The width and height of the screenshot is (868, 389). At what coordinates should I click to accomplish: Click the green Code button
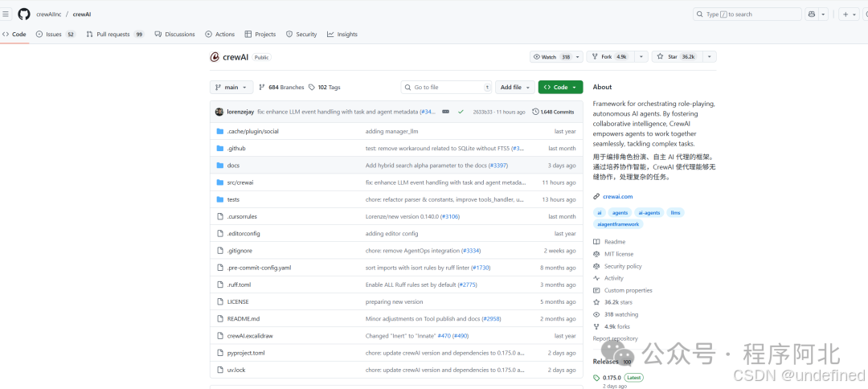pyautogui.click(x=560, y=88)
